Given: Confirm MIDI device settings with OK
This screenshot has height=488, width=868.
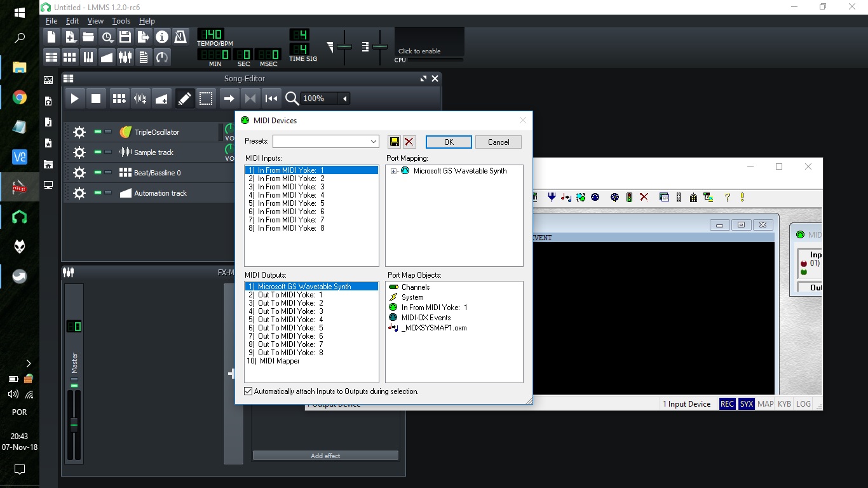Looking at the screenshot, I should click(449, 142).
